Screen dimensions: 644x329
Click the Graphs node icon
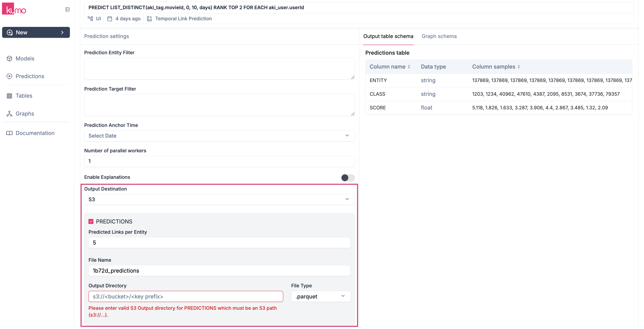click(x=9, y=114)
